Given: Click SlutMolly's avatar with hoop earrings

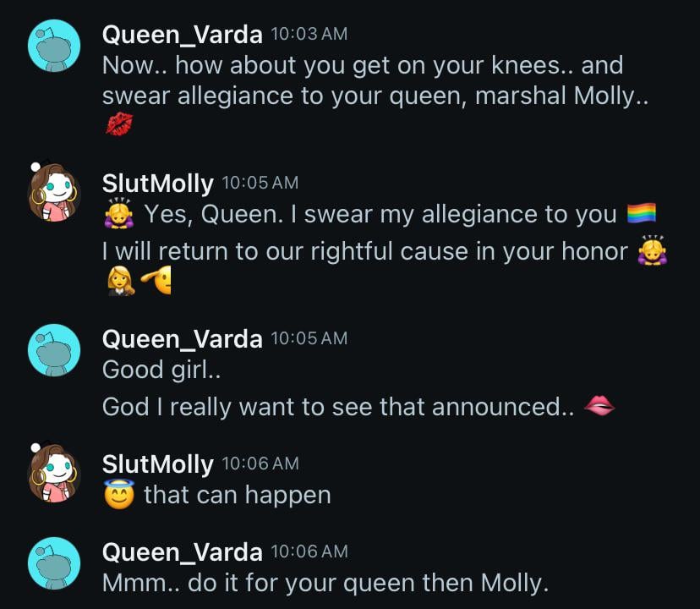Looking at the screenshot, I should coord(53,193).
